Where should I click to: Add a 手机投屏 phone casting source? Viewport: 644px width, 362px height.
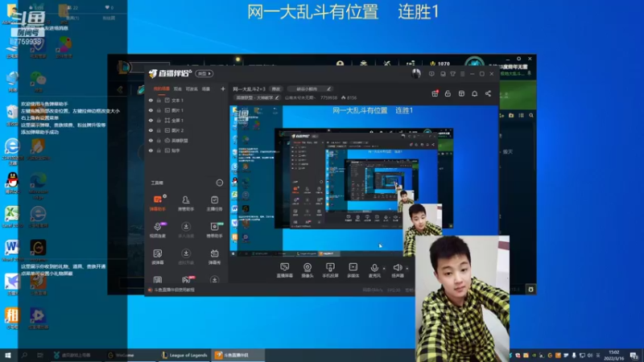(330, 270)
